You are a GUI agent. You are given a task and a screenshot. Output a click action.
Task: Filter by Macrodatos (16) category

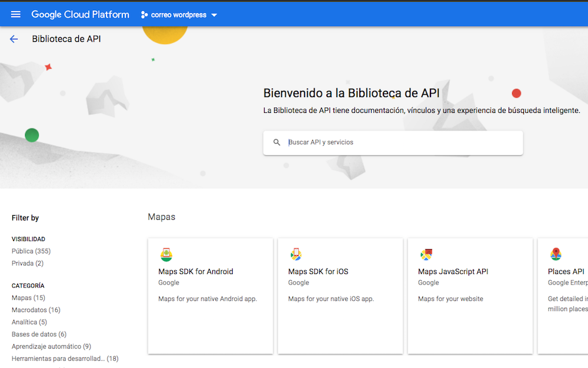coord(36,310)
